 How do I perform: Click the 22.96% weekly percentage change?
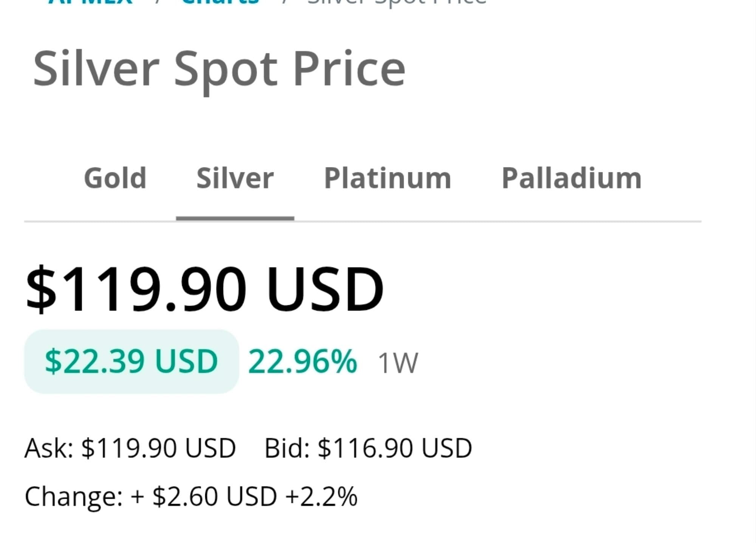pyautogui.click(x=302, y=362)
